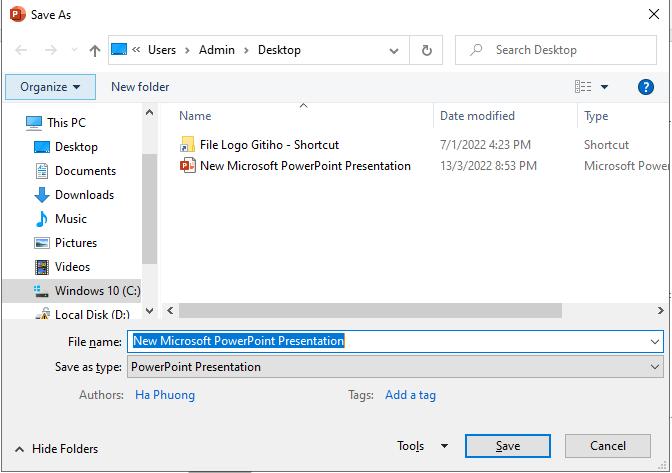Close the Save As dialog
The image size is (672, 473).
tap(654, 14)
